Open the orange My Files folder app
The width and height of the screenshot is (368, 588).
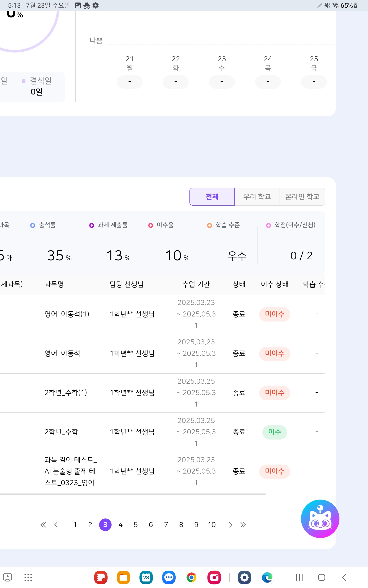123,577
